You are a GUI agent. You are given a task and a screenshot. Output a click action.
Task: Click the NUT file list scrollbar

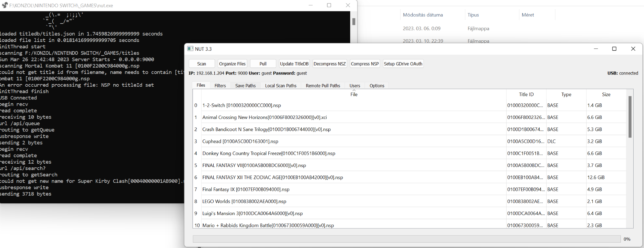[630, 117]
